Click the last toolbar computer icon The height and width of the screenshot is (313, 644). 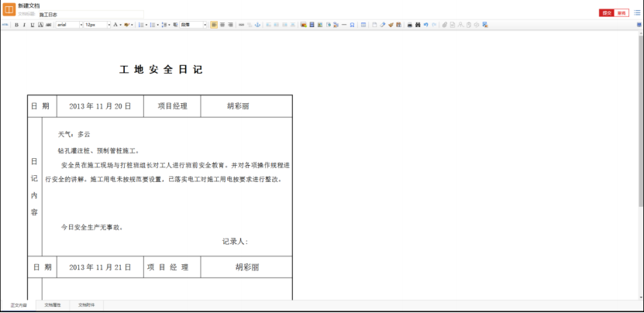pos(485,25)
